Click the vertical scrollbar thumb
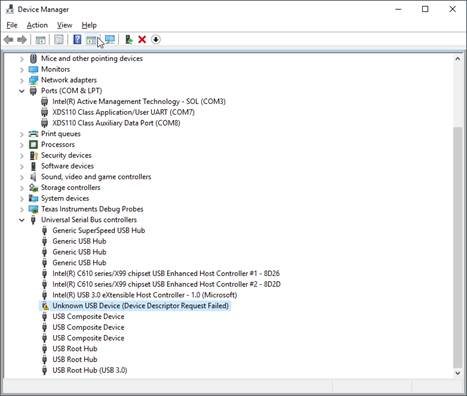 pos(458,247)
